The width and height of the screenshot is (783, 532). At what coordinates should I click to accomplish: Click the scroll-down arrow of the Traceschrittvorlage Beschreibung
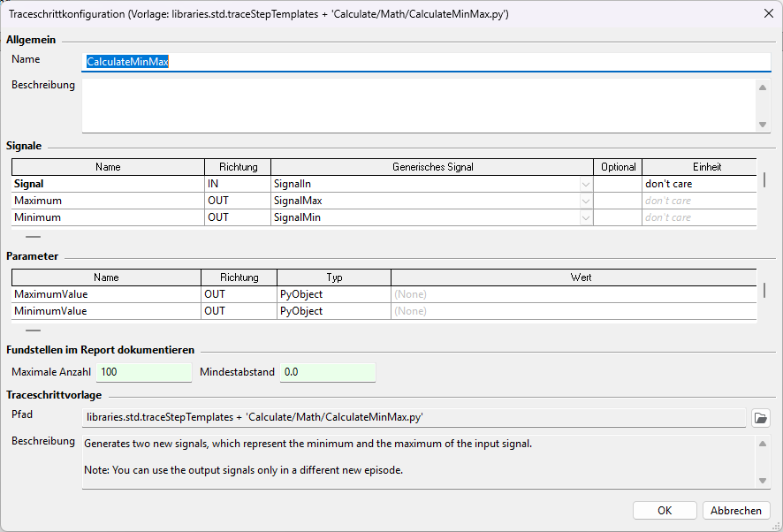tap(763, 481)
